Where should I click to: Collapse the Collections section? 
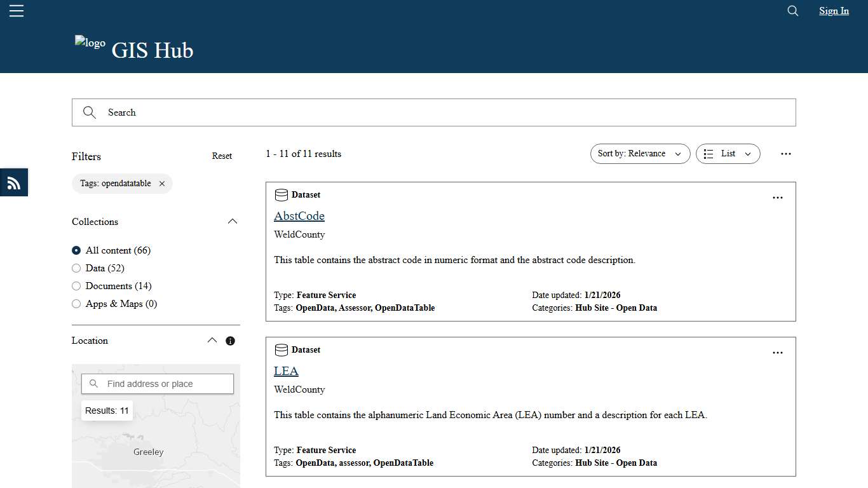(x=233, y=221)
